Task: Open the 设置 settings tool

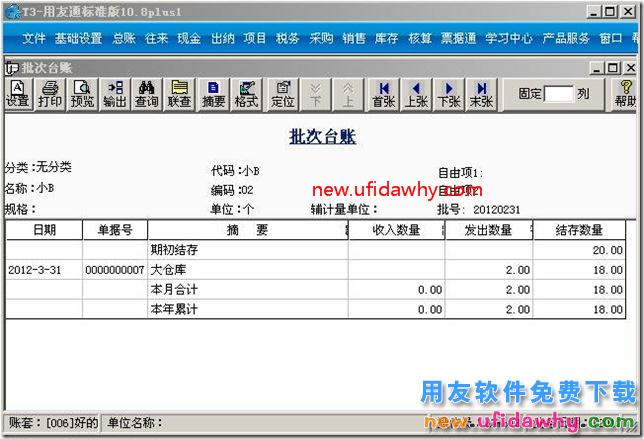Action: [x=18, y=94]
